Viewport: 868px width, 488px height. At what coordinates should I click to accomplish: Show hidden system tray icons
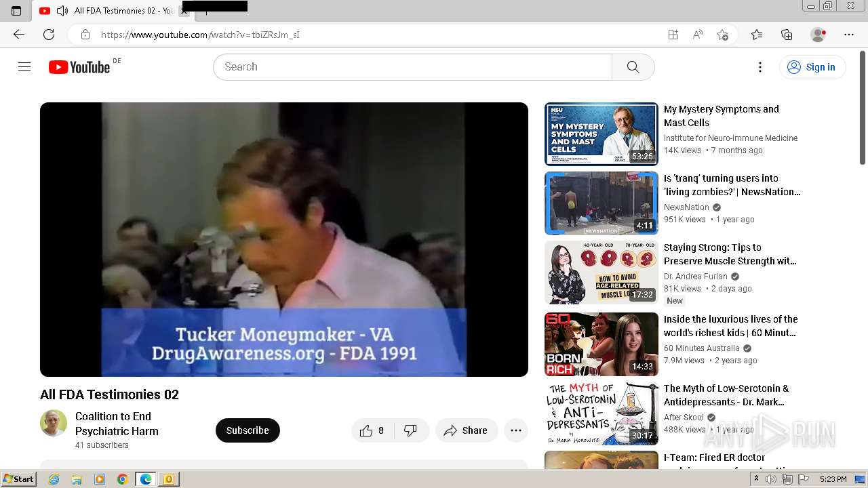(756, 479)
